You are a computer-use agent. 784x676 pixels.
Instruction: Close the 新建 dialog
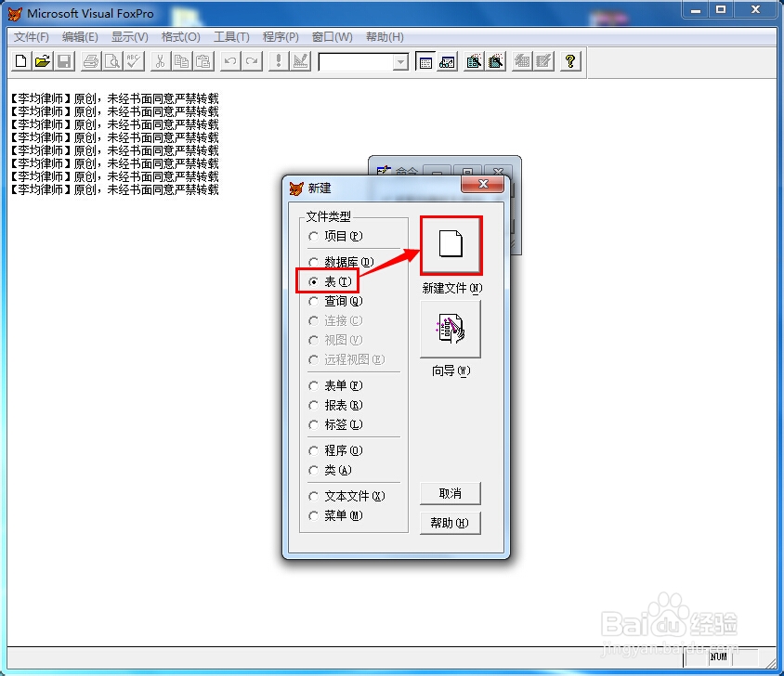pos(482,184)
